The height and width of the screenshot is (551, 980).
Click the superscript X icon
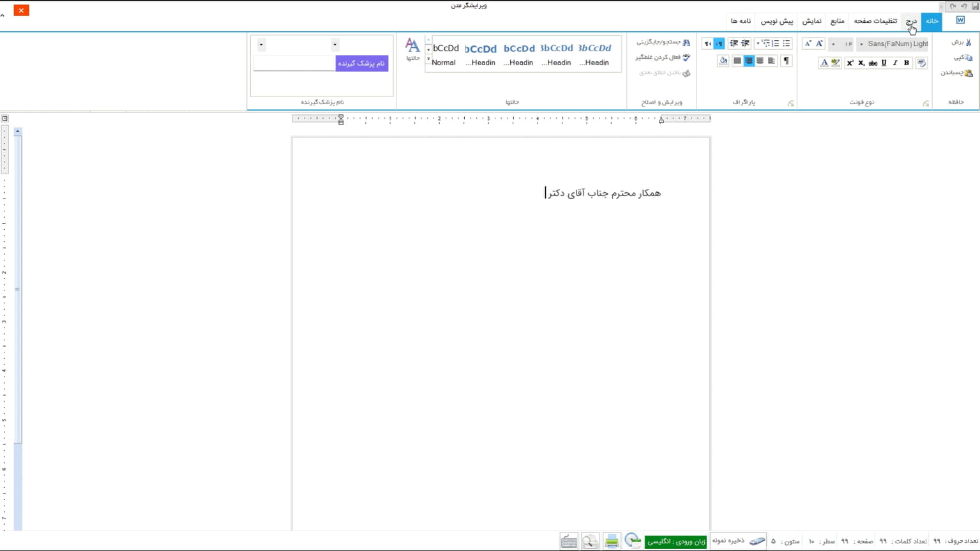850,63
